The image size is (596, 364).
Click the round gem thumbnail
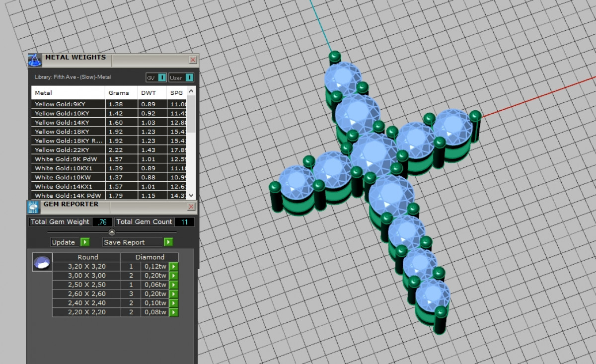click(x=42, y=262)
